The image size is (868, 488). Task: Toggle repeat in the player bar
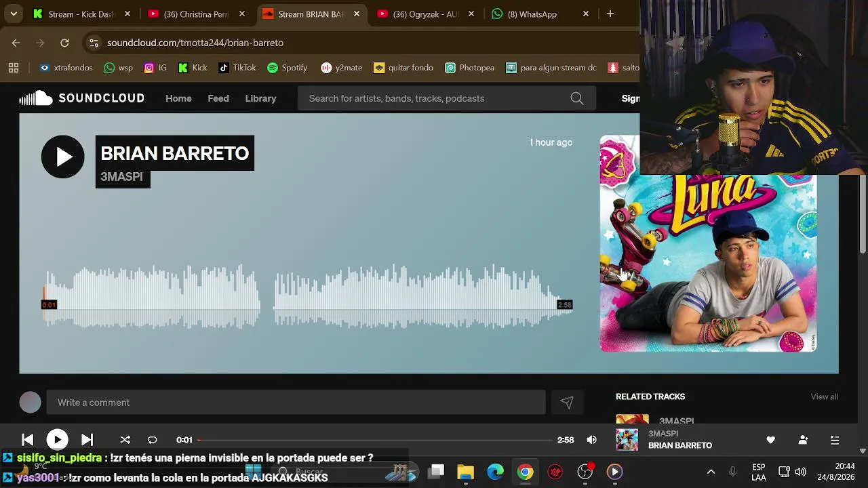point(152,440)
